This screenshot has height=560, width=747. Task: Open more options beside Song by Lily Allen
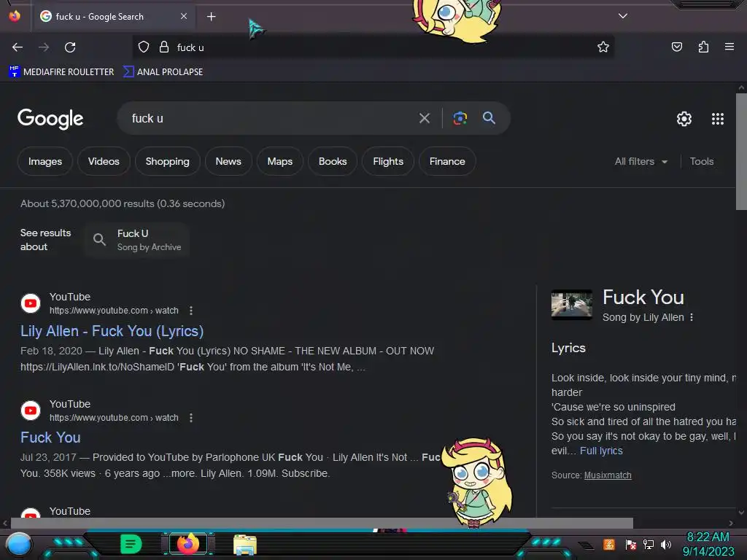[692, 317]
